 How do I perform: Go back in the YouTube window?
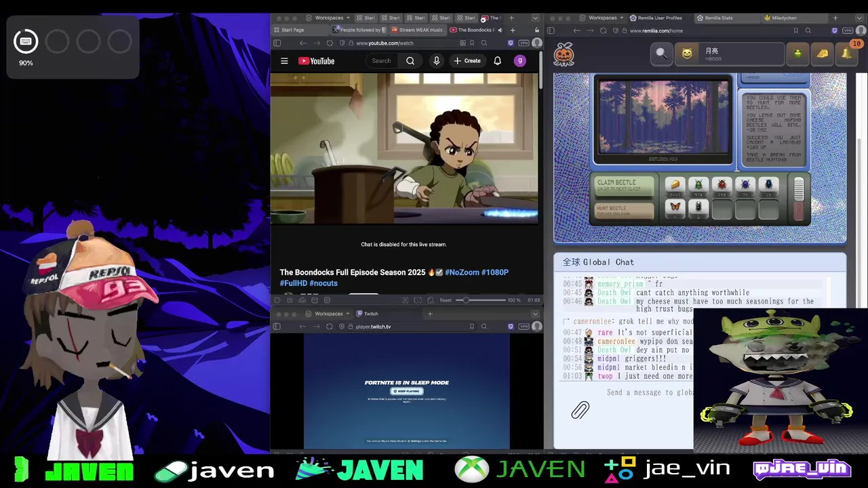[303, 43]
